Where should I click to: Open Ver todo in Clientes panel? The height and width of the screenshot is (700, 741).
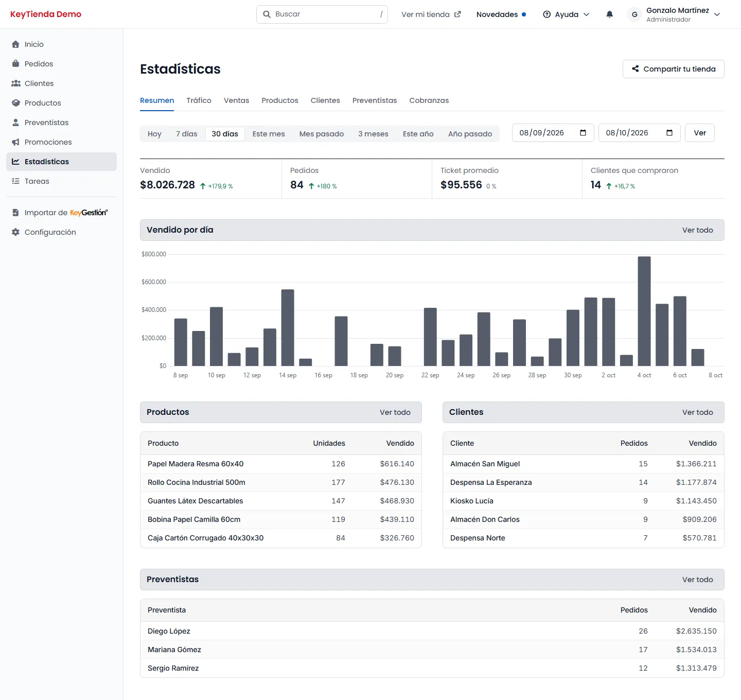click(698, 412)
